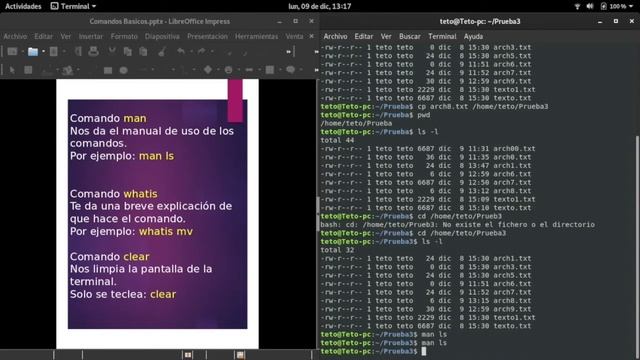Open the Buscar menu in the terminal
This screenshot has height=360, width=640.
(409, 36)
